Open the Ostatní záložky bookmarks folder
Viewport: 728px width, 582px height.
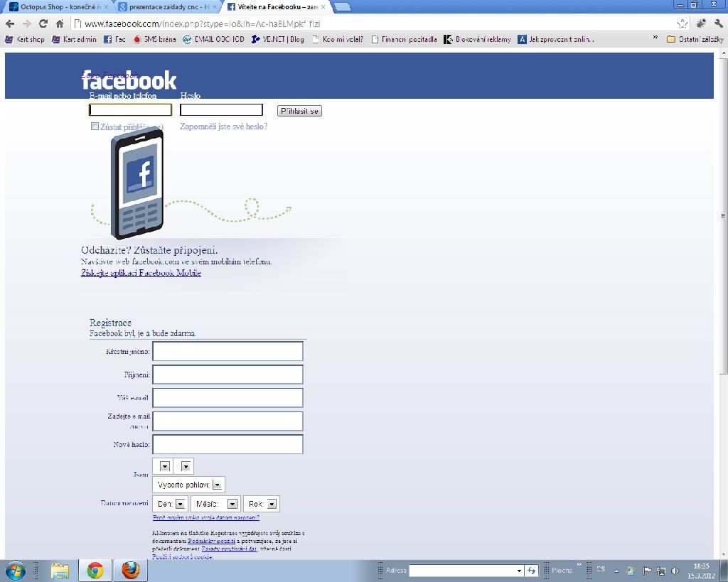[695, 40]
